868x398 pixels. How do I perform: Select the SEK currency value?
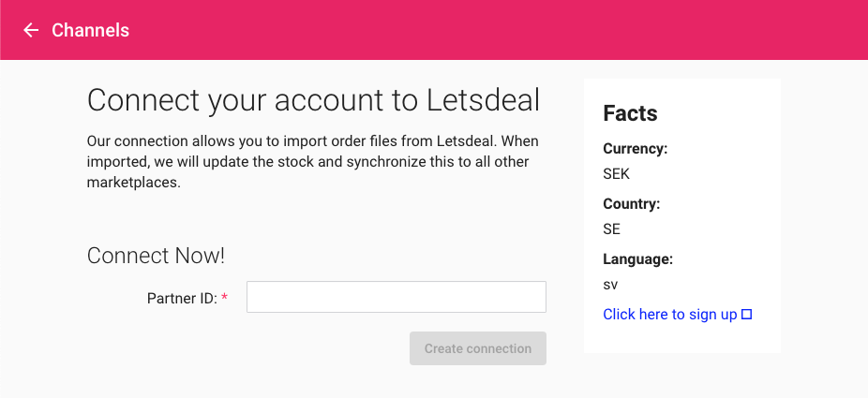[x=616, y=174]
